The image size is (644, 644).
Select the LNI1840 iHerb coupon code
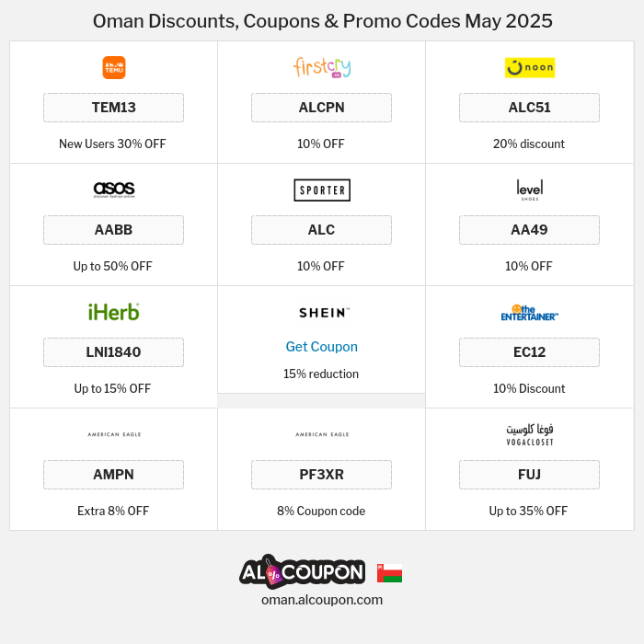114,352
